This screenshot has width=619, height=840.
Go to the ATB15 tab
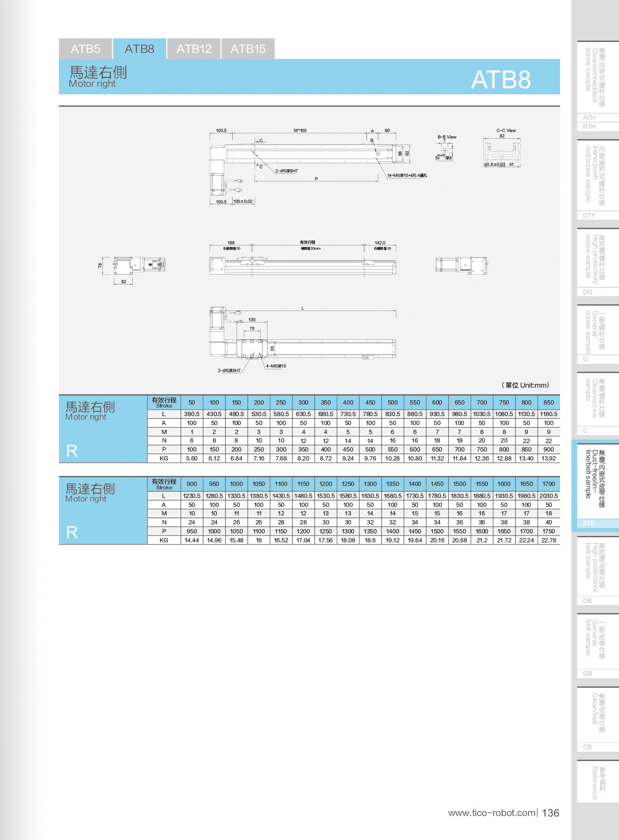(248, 49)
